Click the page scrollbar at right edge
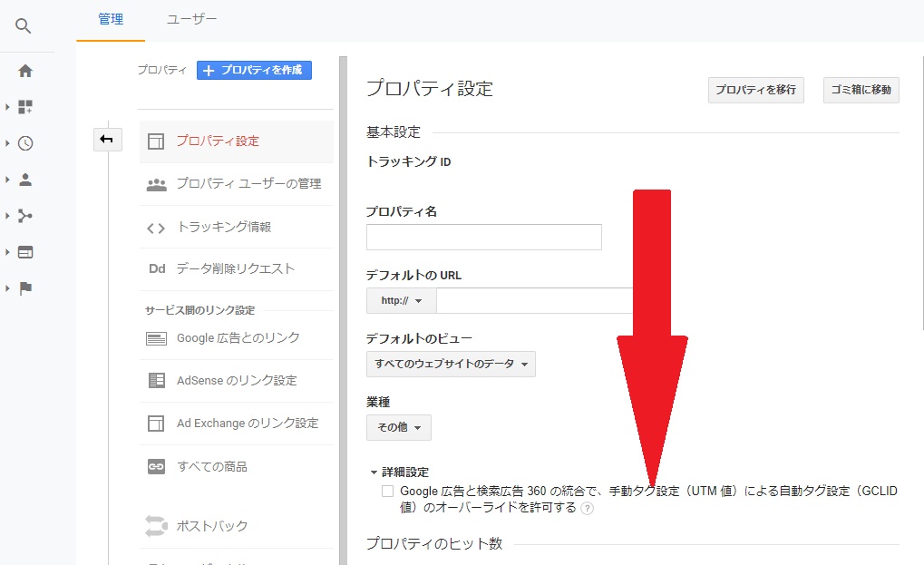 coord(921,191)
